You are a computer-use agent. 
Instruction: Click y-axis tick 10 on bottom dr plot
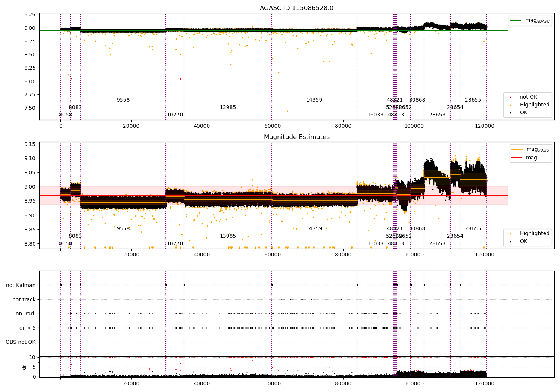point(32,358)
